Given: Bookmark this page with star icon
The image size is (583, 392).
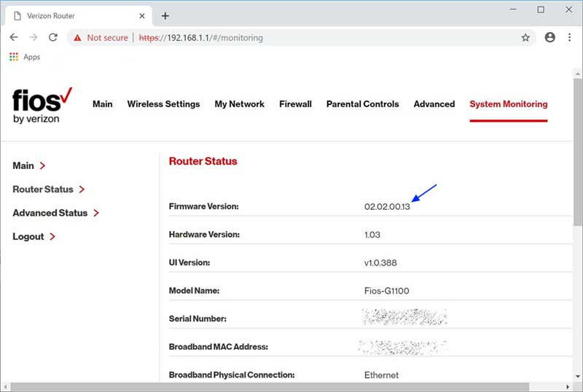Looking at the screenshot, I should [525, 38].
